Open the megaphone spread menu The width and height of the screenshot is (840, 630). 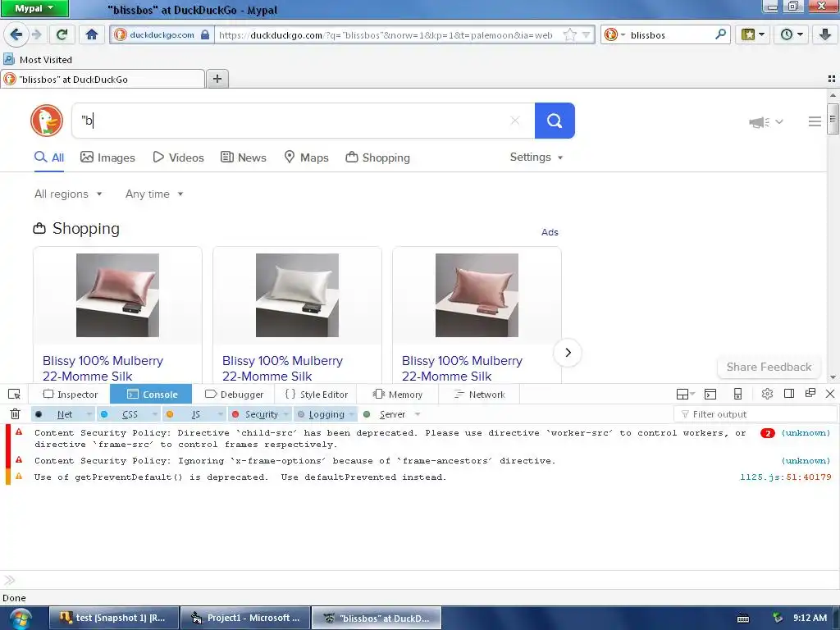point(765,122)
